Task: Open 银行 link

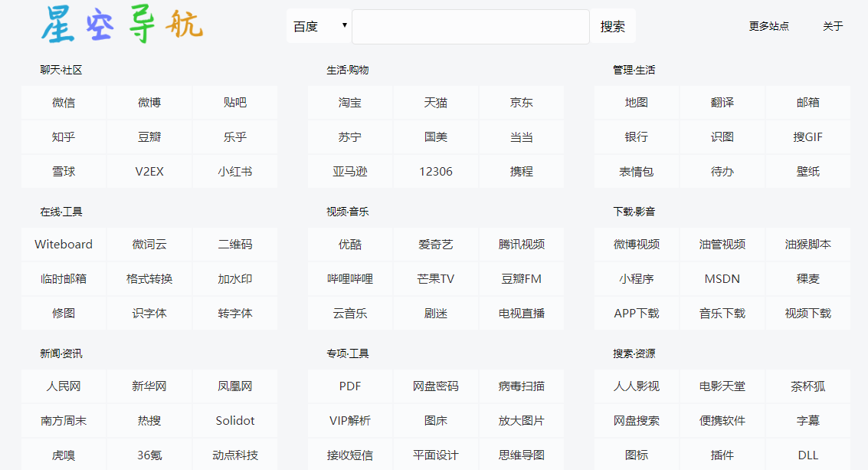Action: (x=637, y=137)
